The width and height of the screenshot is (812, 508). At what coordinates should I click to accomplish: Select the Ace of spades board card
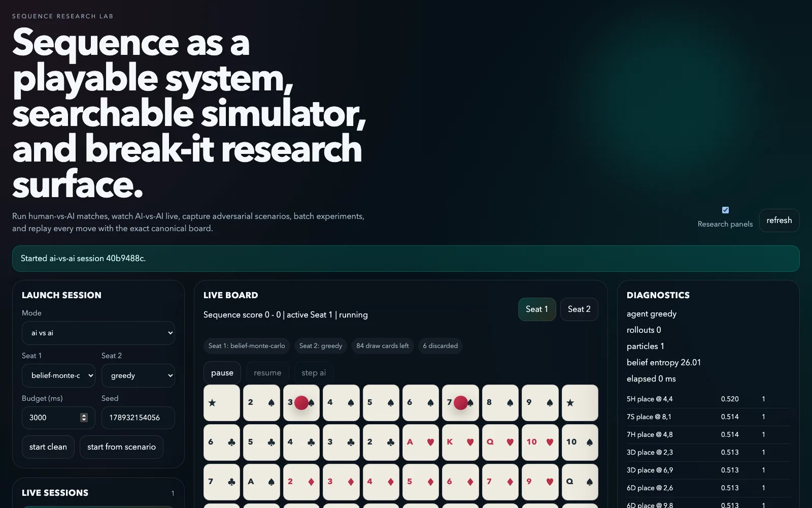(261, 482)
